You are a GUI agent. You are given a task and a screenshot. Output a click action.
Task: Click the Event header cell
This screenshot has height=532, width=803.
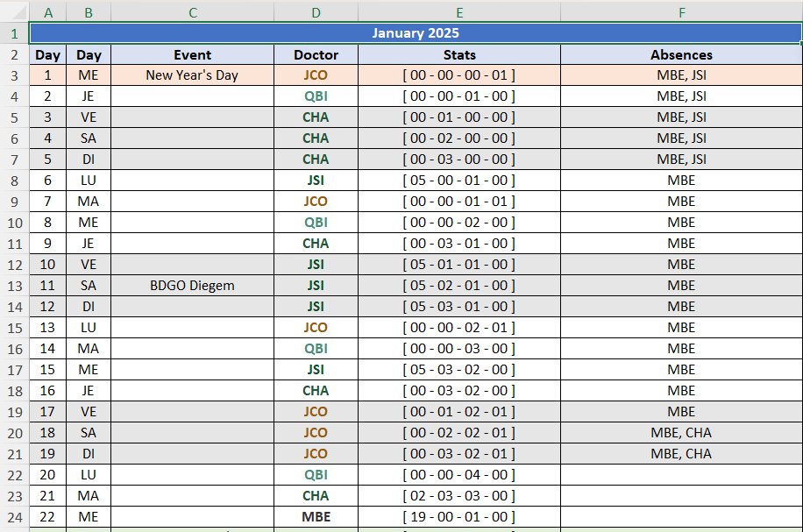coord(193,55)
